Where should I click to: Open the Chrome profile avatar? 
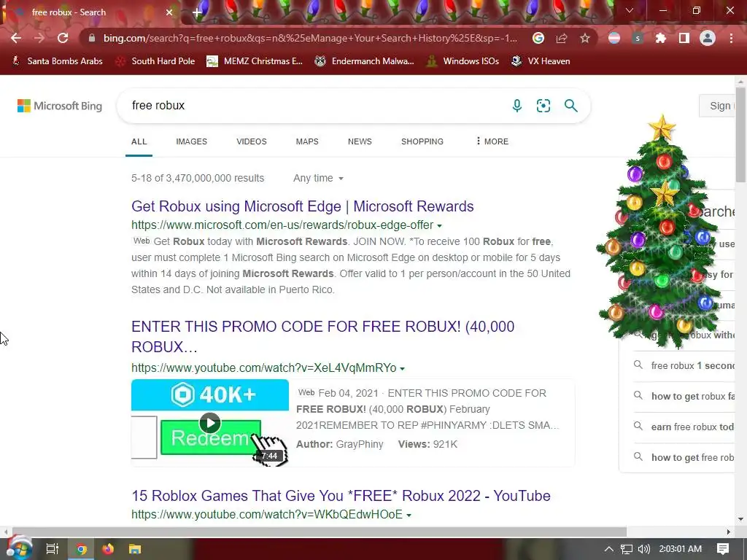[708, 38]
